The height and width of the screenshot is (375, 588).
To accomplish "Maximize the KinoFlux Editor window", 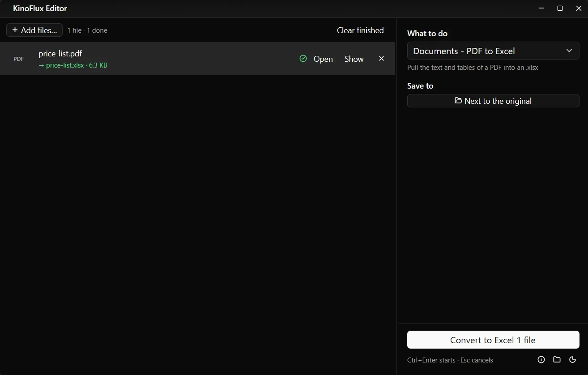I will [560, 9].
